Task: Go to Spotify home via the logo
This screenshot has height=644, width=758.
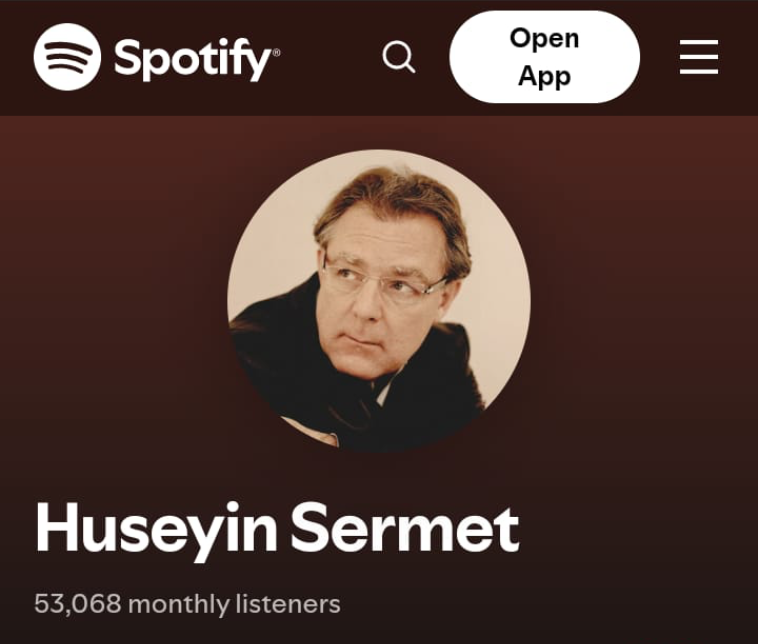Action: pos(157,57)
